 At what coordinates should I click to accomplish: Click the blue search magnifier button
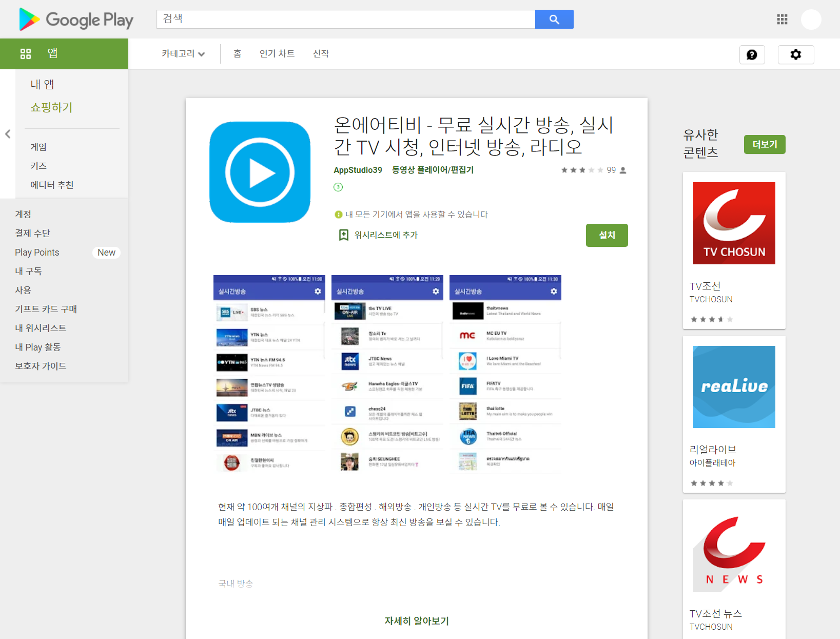(x=554, y=20)
